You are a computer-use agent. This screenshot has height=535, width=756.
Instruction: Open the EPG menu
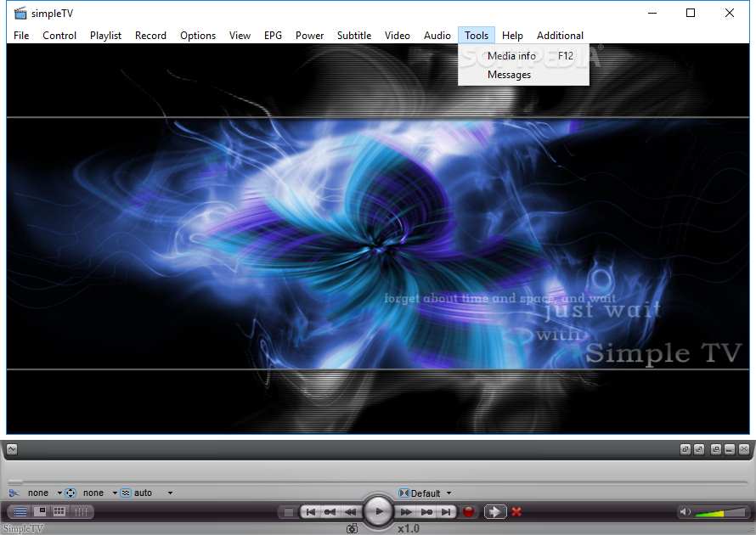coord(273,35)
